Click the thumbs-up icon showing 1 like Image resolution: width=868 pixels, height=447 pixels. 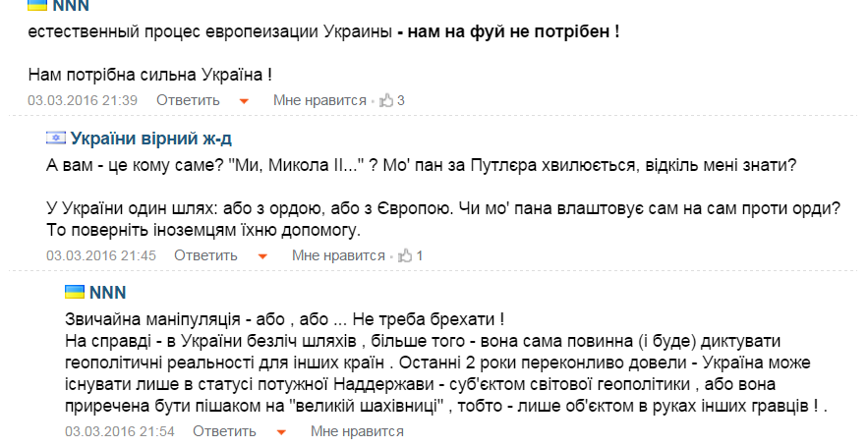pyautogui.click(x=405, y=256)
